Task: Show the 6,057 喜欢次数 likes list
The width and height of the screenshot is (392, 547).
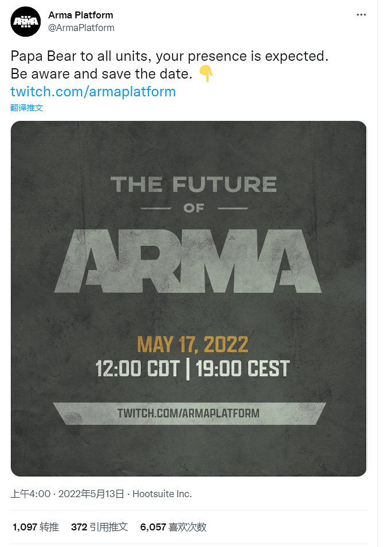Action: click(x=173, y=527)
